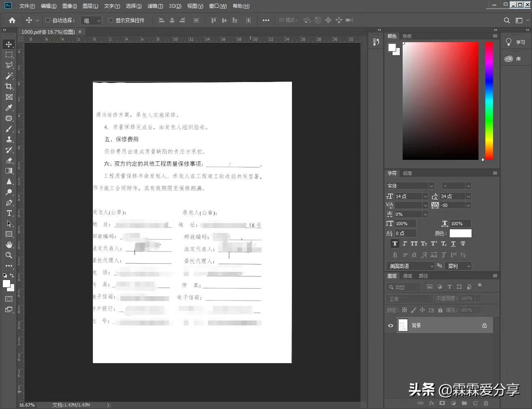Click the layer style fx icon
This screenshot has height=409, width=532.
(x=431, y=403)
